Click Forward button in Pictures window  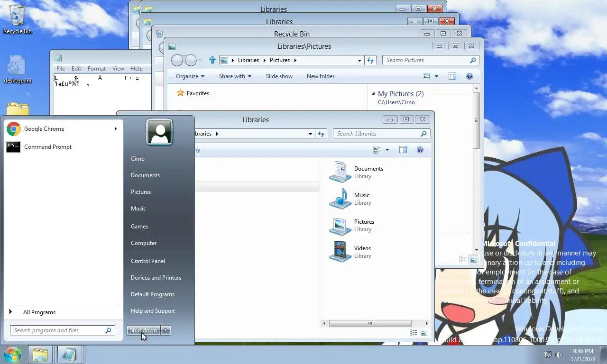pyautogui.click(x=191, y=60)
